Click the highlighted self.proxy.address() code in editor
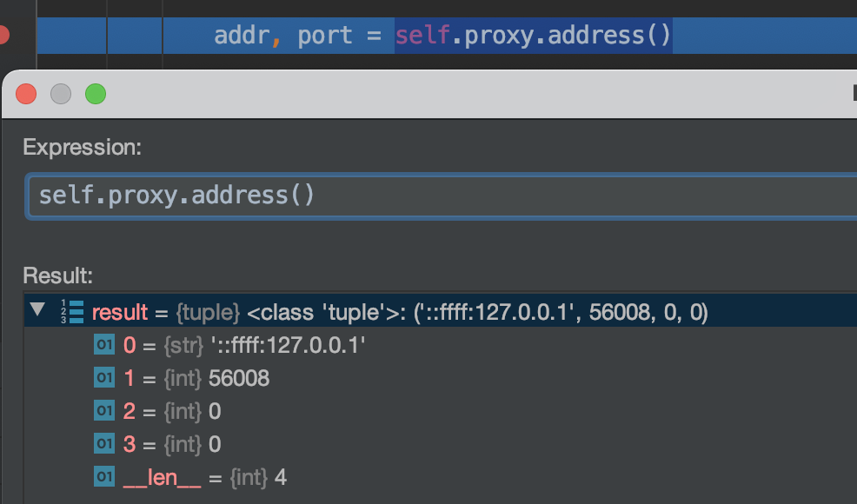 pos(533,35)
